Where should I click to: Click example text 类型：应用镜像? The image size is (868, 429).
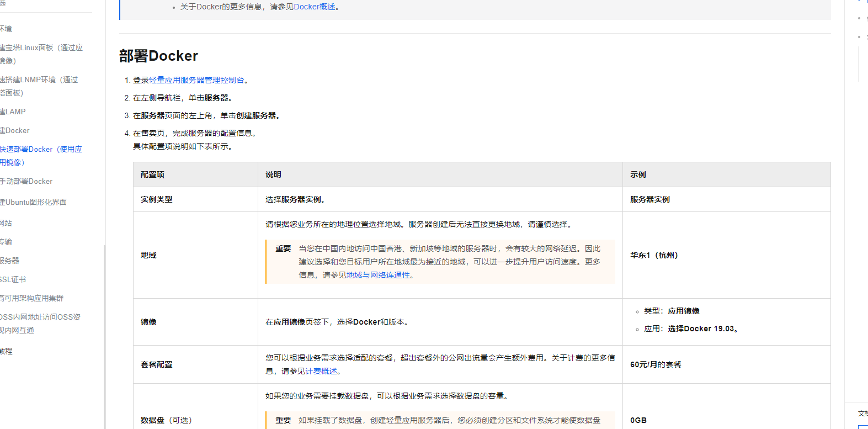coord(672,311)
